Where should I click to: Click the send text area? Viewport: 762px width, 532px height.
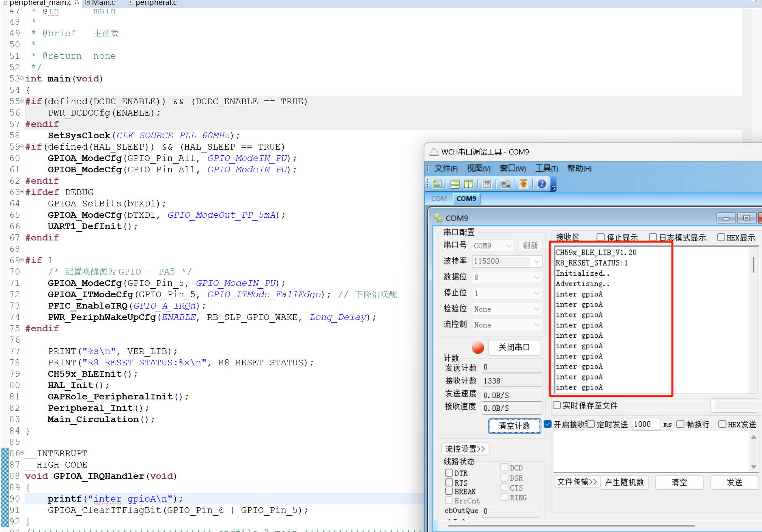click(x=651, y=451)
